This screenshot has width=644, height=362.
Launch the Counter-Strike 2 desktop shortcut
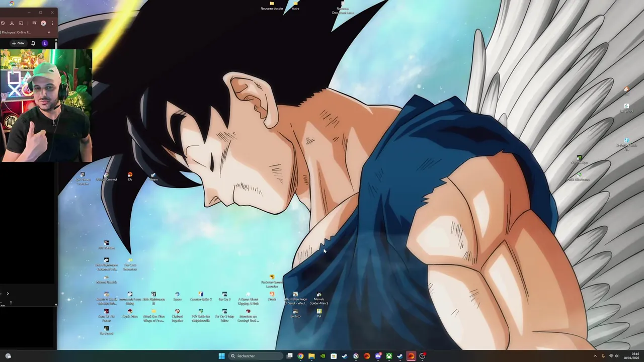(201, 297)
